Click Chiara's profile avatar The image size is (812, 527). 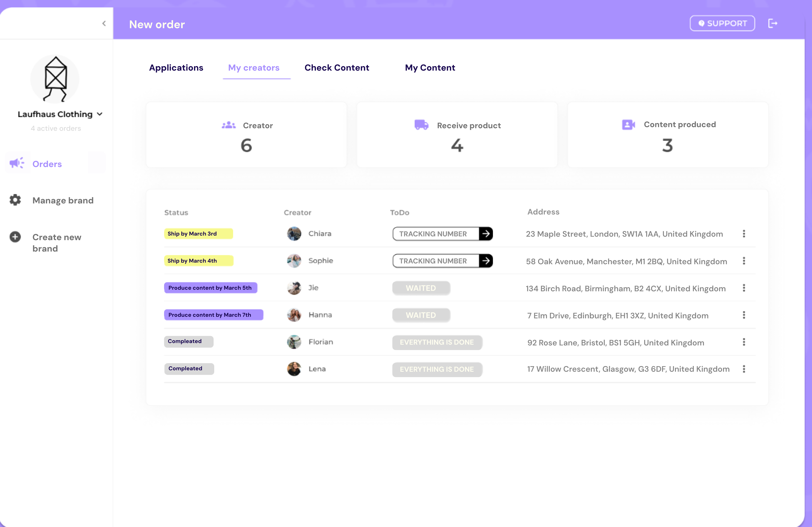(x=294, y=234)
